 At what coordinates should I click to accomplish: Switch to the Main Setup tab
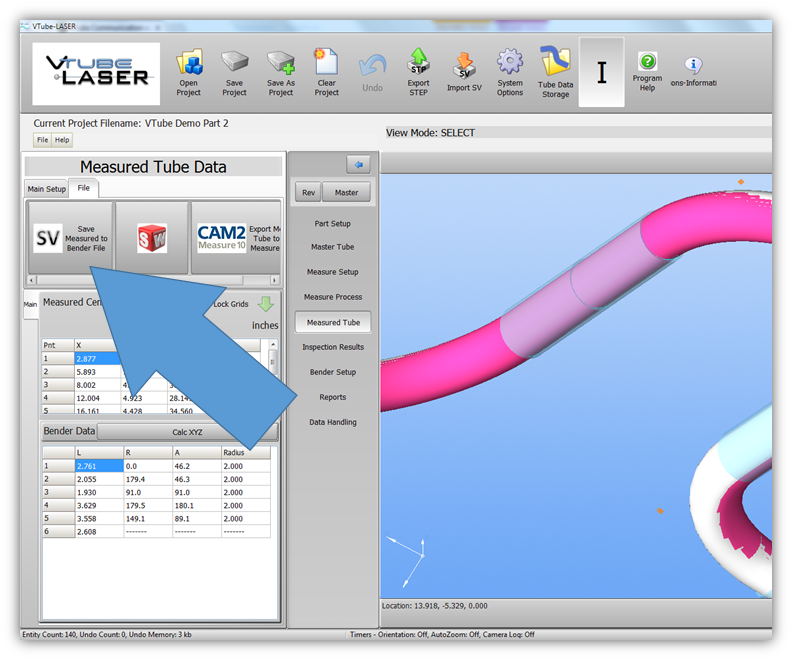tap(46, 189)
